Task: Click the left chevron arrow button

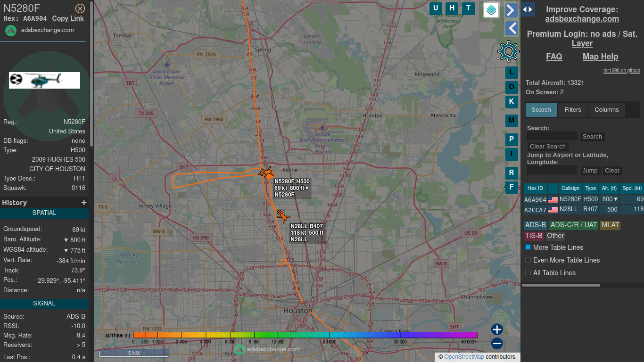Action: (x=512, y=28)
